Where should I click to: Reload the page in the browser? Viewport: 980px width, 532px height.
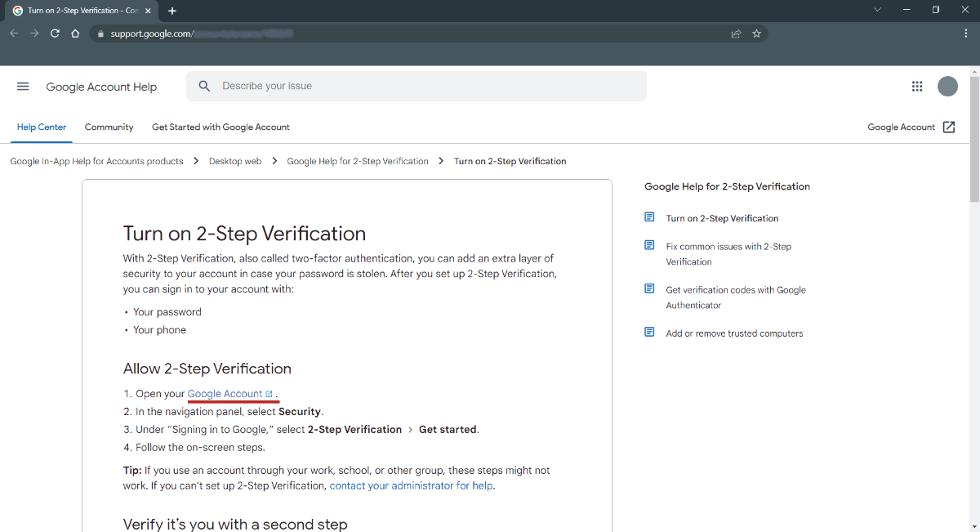coord(55,34)
